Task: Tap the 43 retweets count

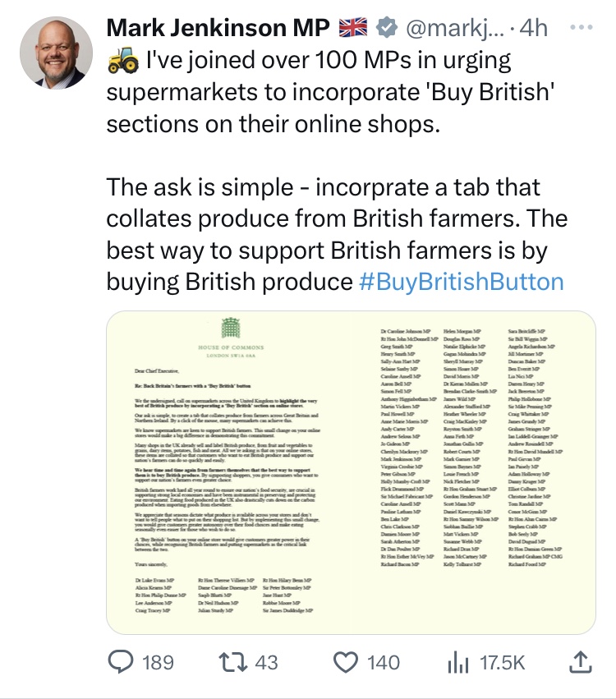Action: click(267, 662)
